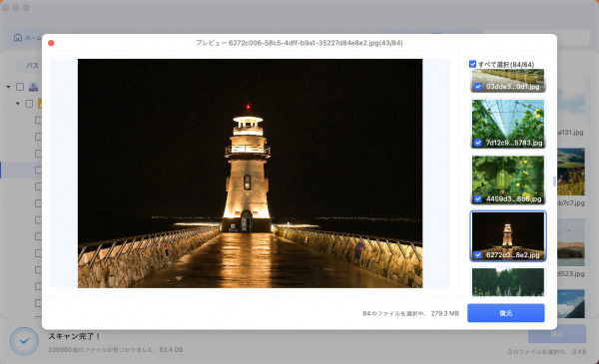This screenshot has width=599, height=364.
Task: Click the red preview close dot
Action: point(51,43)
